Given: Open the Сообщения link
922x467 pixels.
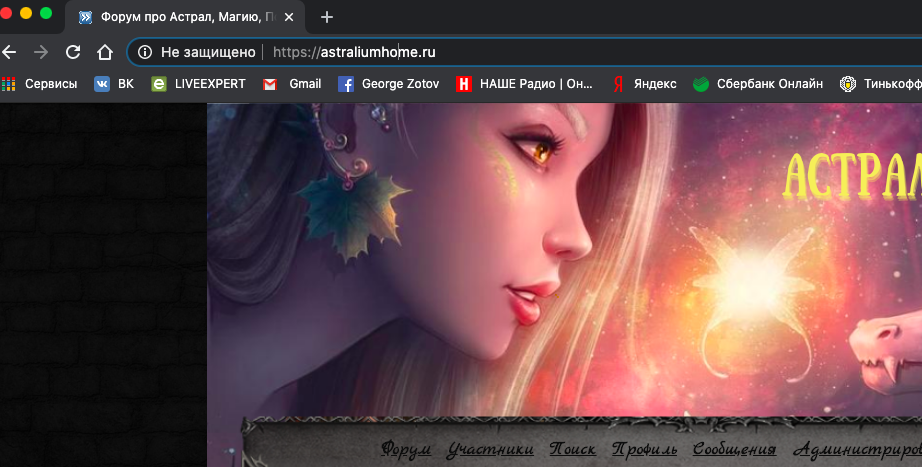Looking at the screenshot, I should 734,450.
